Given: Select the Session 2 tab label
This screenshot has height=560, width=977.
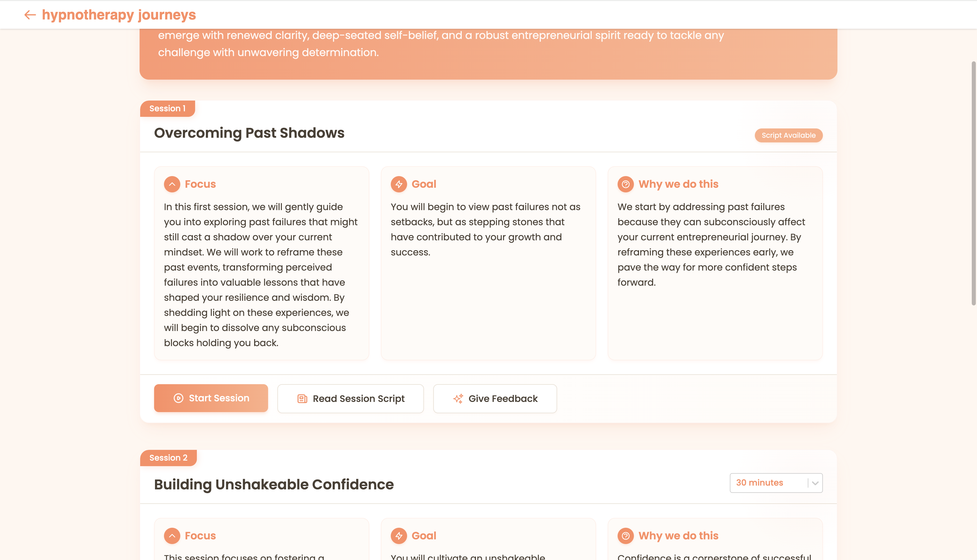Looking at the screenshot, I should tap(168, 458).
